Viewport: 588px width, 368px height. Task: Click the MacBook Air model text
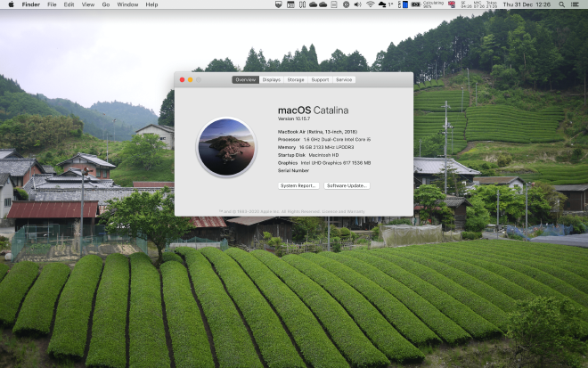(x=317, y=132)
